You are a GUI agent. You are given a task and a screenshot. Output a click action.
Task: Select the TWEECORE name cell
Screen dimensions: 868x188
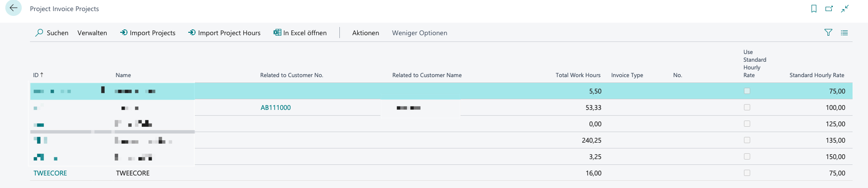click(133, 173)
